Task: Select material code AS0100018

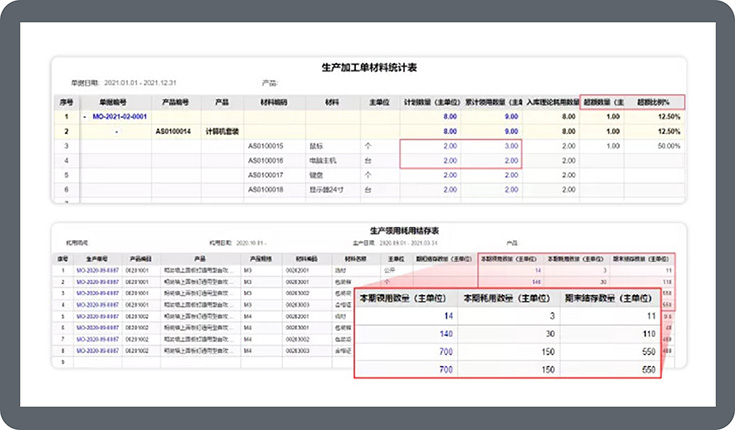Action: click(265, 190)
